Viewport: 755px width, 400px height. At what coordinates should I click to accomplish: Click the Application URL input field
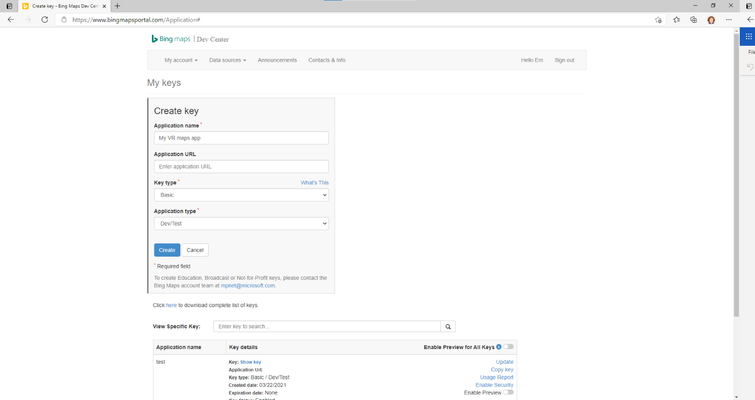pos(241,167)
